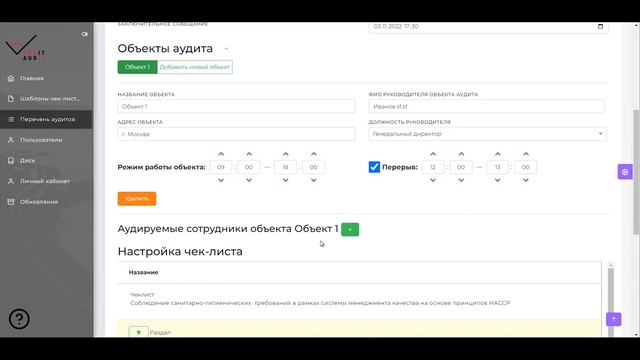This screenshot has height=360, width=640.
Task: Click the Удалить orange button
Action: [137, 199]
